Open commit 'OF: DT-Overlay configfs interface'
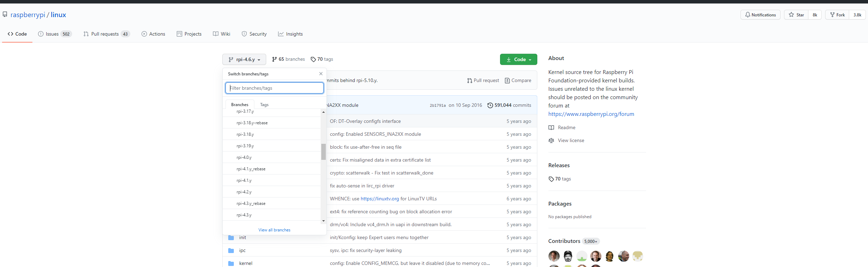The image size is (868, 267). [365, 121]
